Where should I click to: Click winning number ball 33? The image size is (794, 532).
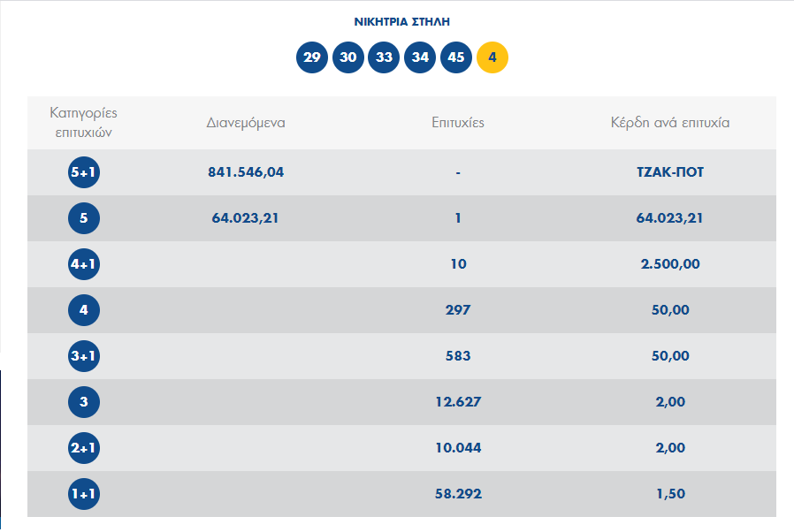pos(384,57)
